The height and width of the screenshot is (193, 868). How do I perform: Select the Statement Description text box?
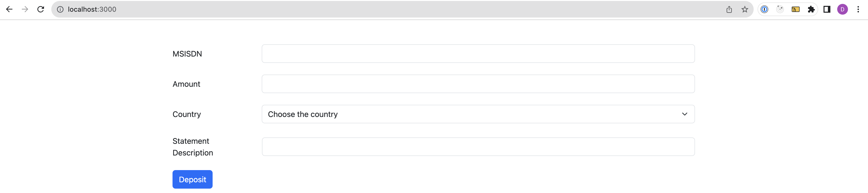pos(478,147)
